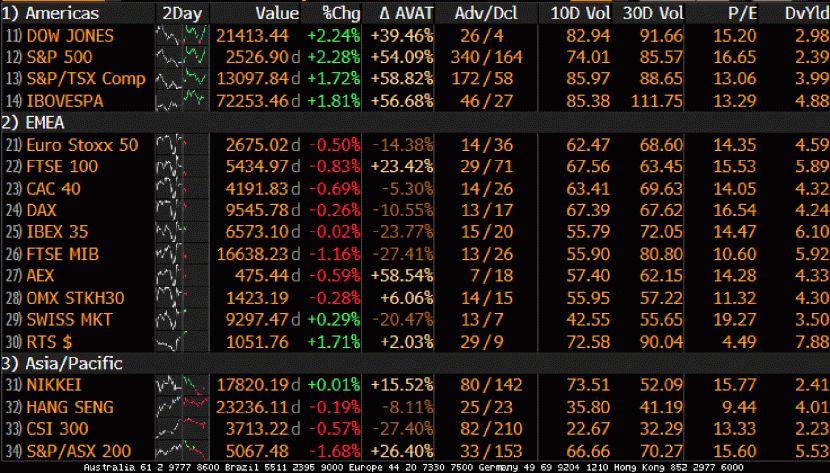Select the S&P 500 index name

pyautogui.click(x=59, y=57)
